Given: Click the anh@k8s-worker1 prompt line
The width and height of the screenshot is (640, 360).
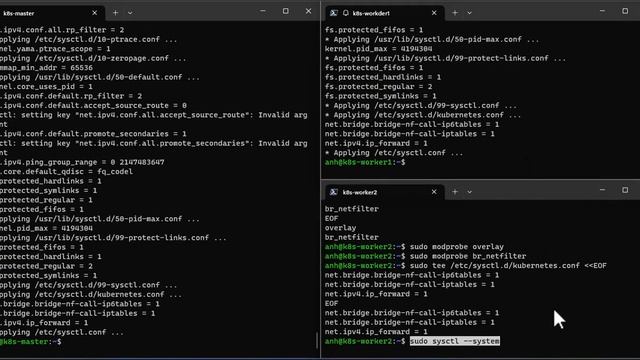Looking at the screenshot, I should point(365,162).
